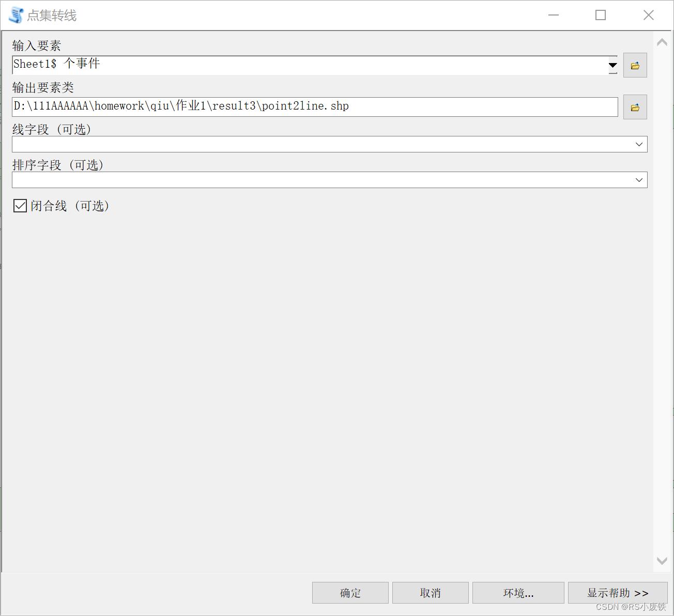
Task: Expand the 线字段 (可选) dropdown
Action: (x=639, y=144)
